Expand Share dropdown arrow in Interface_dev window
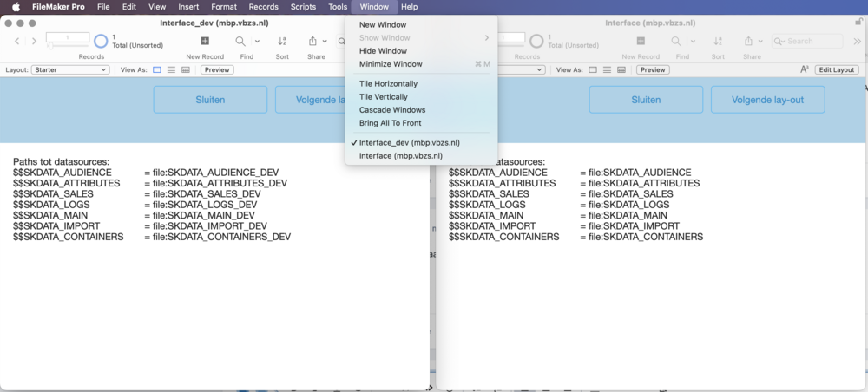 click(325, 41)
